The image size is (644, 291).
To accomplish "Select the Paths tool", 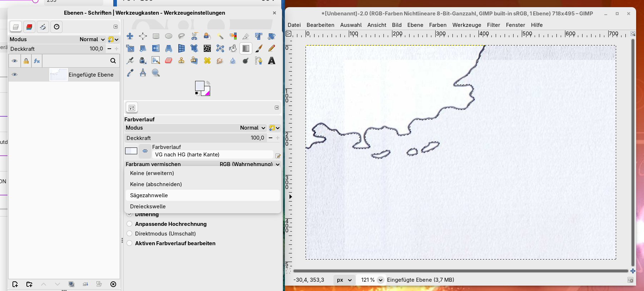I will tap(259, 60).
